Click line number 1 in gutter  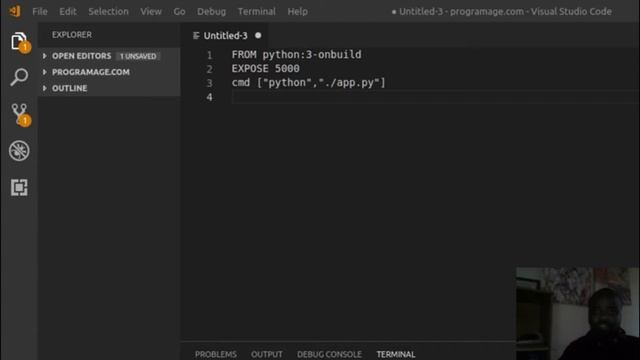coord(209,55)
